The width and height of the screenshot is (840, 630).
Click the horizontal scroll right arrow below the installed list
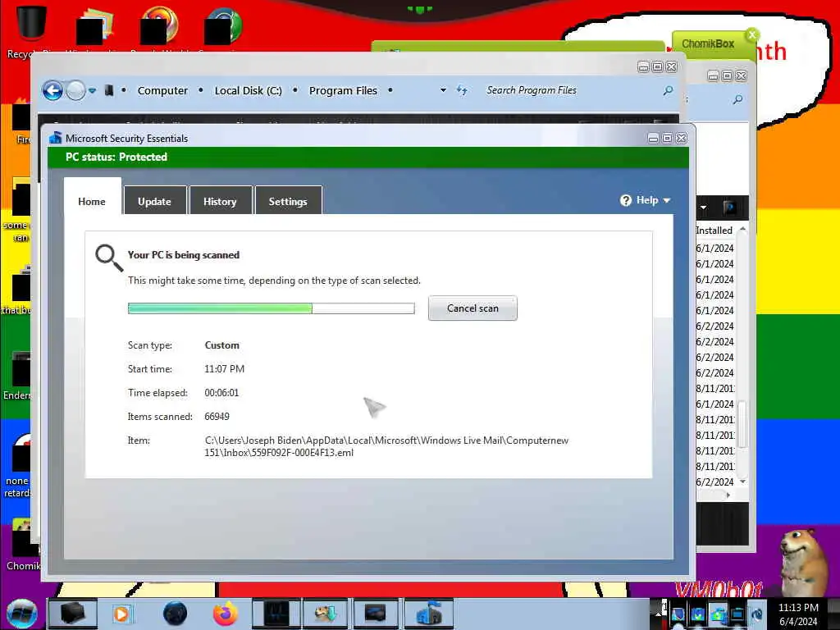pos(728,495)
